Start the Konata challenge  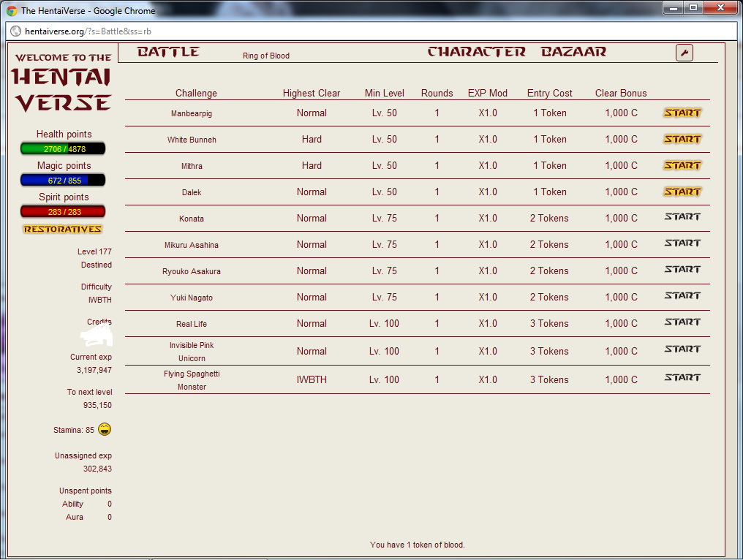click(x=682, y=217)
